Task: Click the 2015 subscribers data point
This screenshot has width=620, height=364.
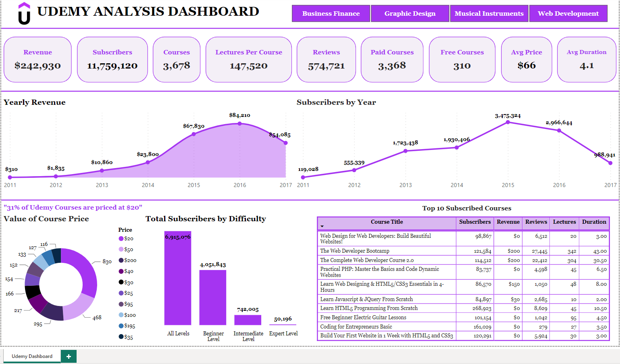Action: point(508,122)
